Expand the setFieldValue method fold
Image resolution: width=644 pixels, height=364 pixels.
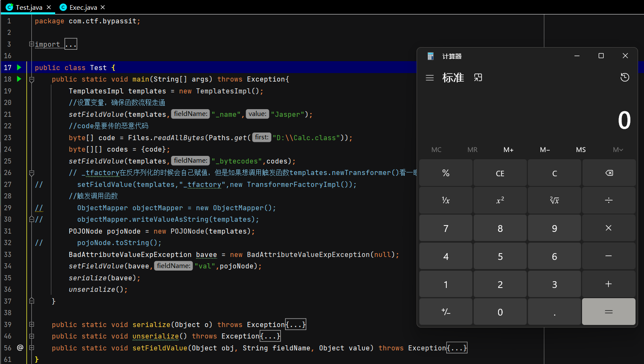pos(31,348)
